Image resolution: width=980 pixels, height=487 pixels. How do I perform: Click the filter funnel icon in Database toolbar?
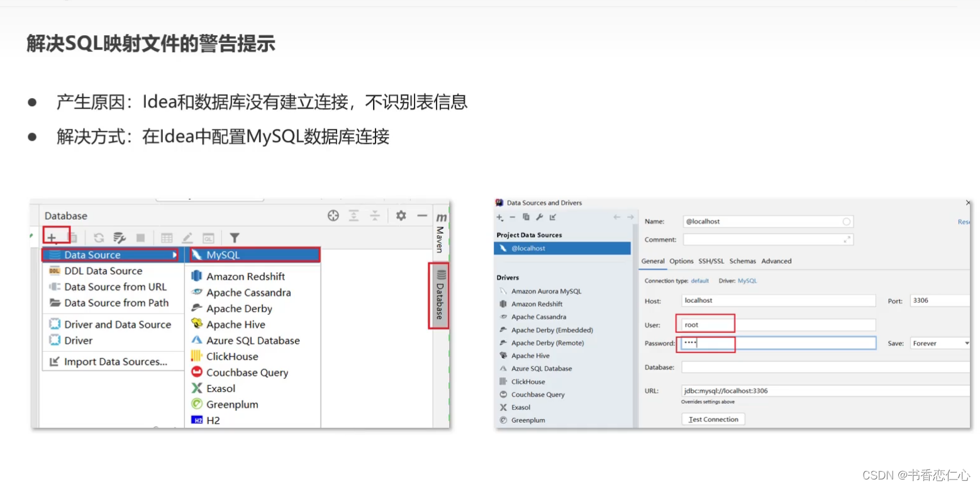pyautogui.click(x=234, y=238)
